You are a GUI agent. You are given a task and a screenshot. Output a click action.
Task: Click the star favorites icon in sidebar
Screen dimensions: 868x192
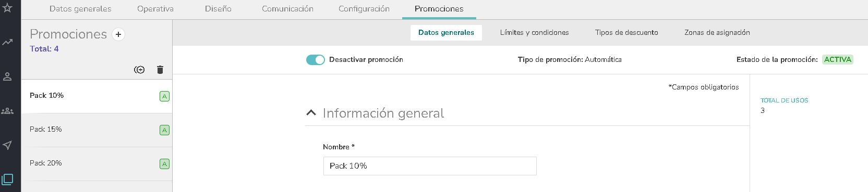tap(7, 8)
